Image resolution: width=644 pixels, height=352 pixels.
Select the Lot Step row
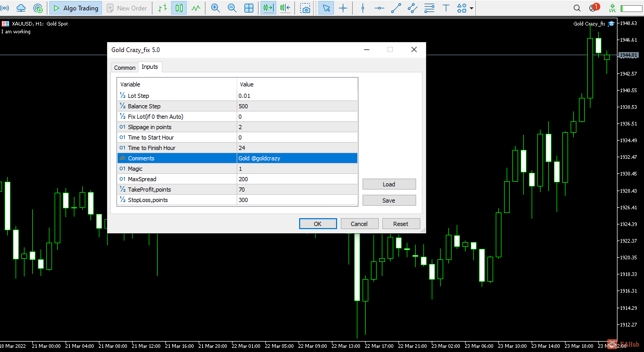(237, 96)
